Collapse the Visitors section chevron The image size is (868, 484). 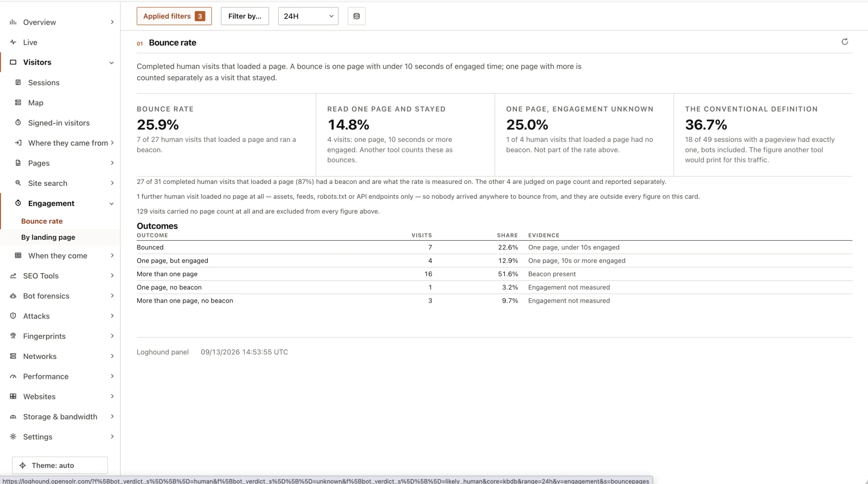tap(111, 63)
